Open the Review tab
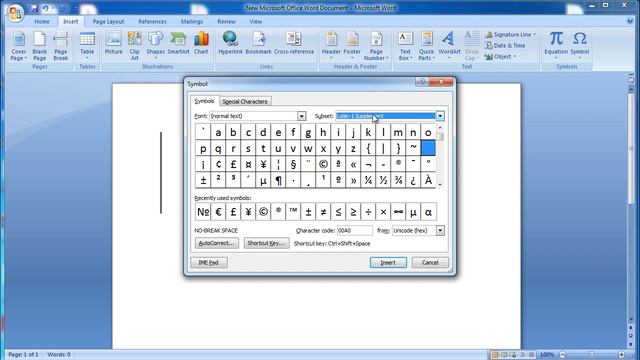This screenshot has width=640, height=360. [x=226, y=22]
